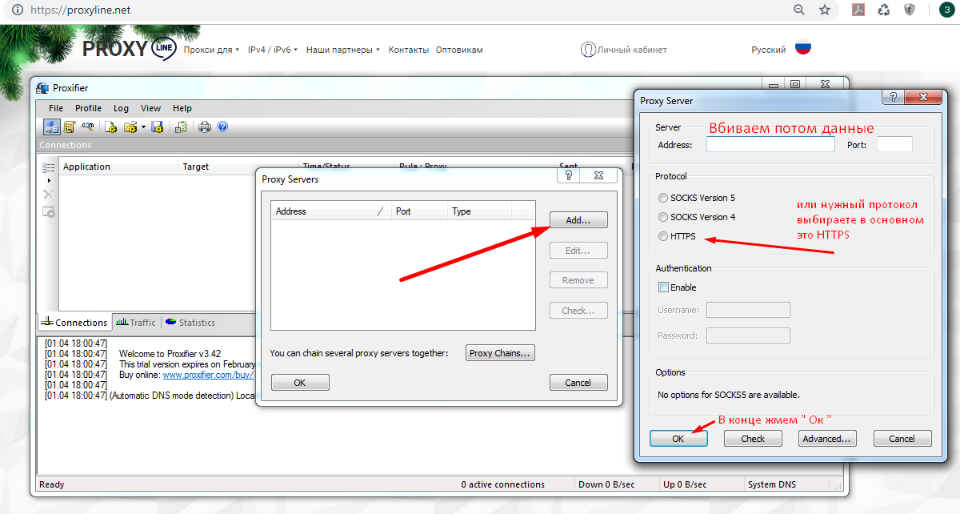Image resolution: width=960 pixels, height=514 pixels.
Task: Select the HTTPS protocol radio button
Action: [x=663, y=236]
